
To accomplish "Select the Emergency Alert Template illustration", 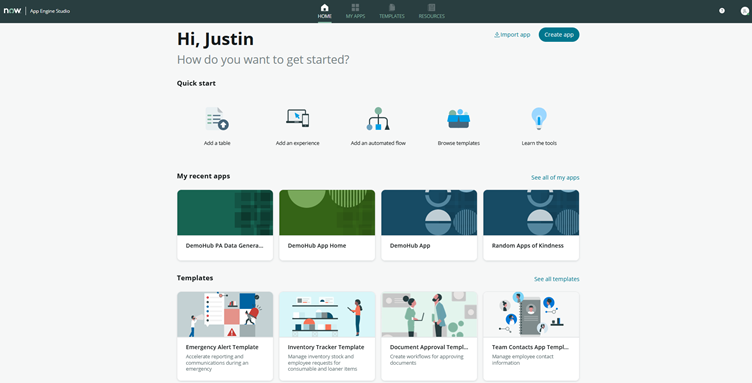I will tap(225, 314).
